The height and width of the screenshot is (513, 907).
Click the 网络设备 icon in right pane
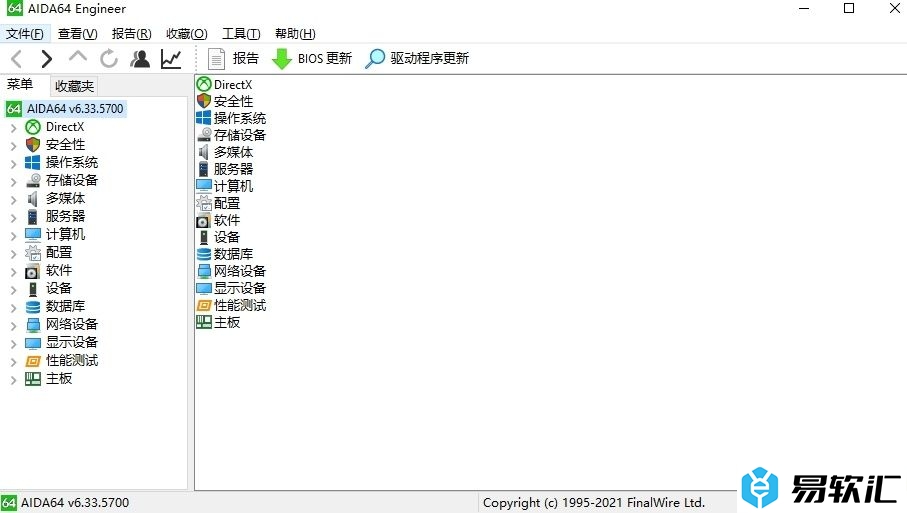[x=204, y=271]
